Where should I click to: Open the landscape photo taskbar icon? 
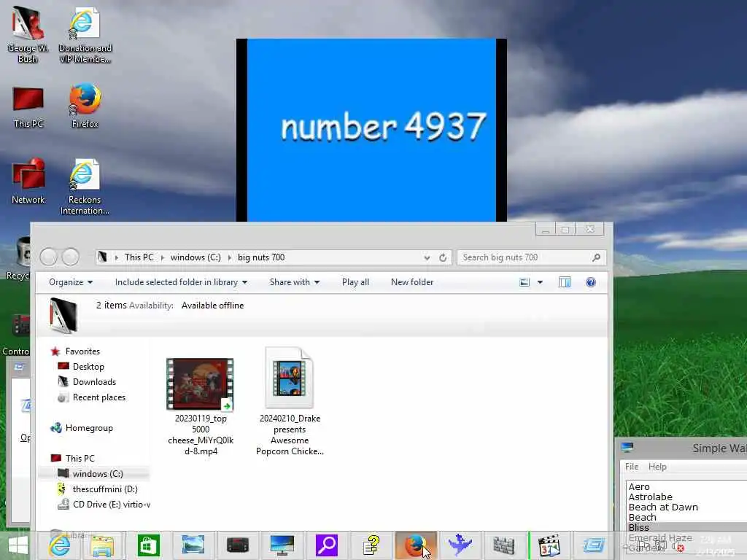pos(193,545)
